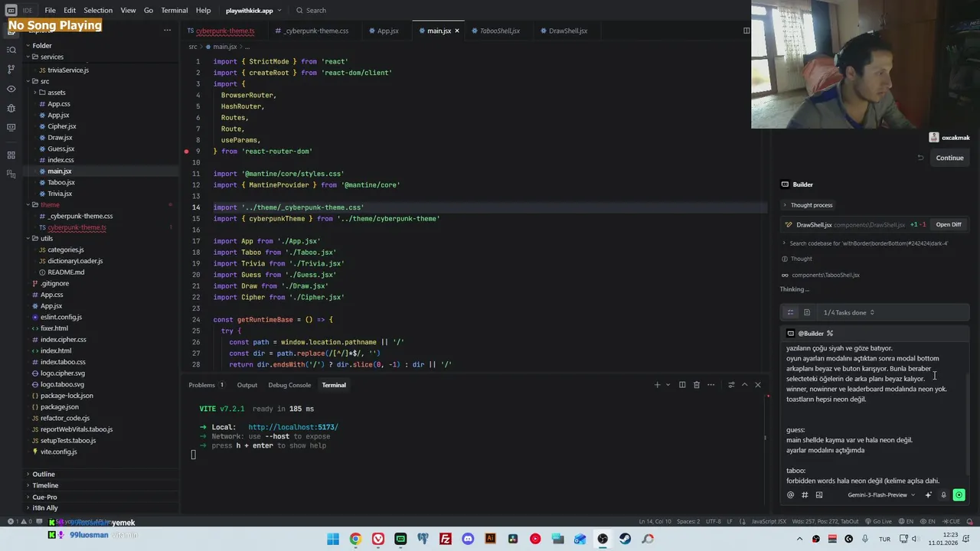Image resolution: width=980 pixels, height=551 pixels.
Task: Open the Debug bug icon in activity bar
Action: coord(11,108)
